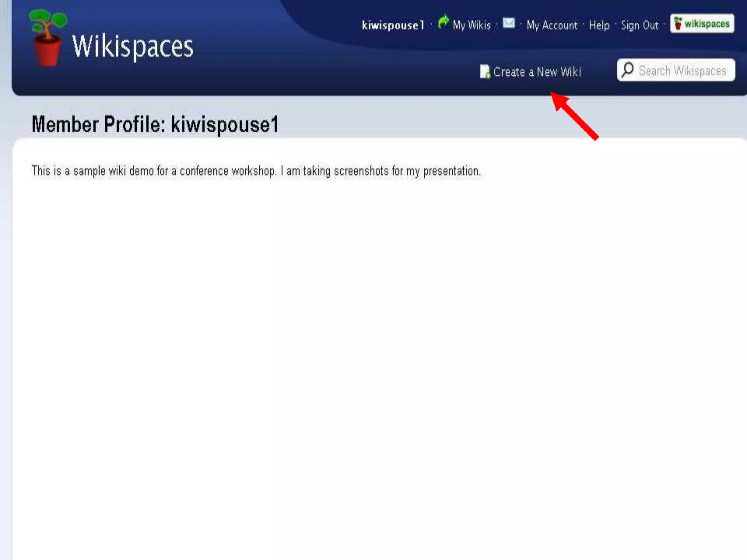Focus the Search Wikispaces input field

coord(682,70)
